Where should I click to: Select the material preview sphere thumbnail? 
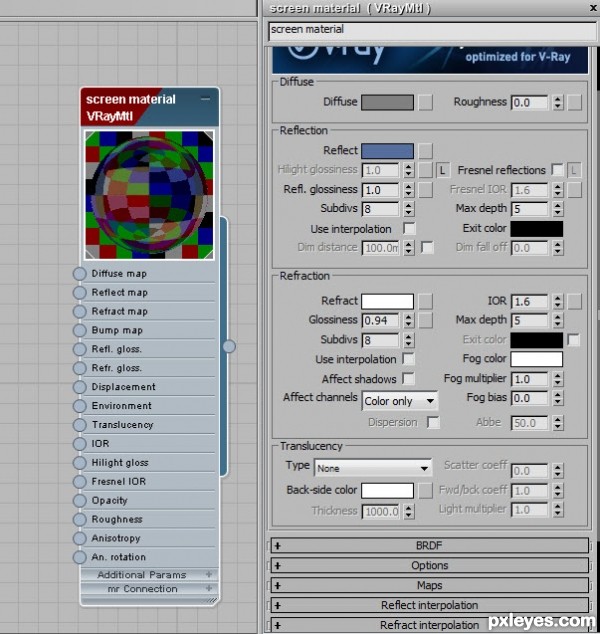tap(149, 194)
